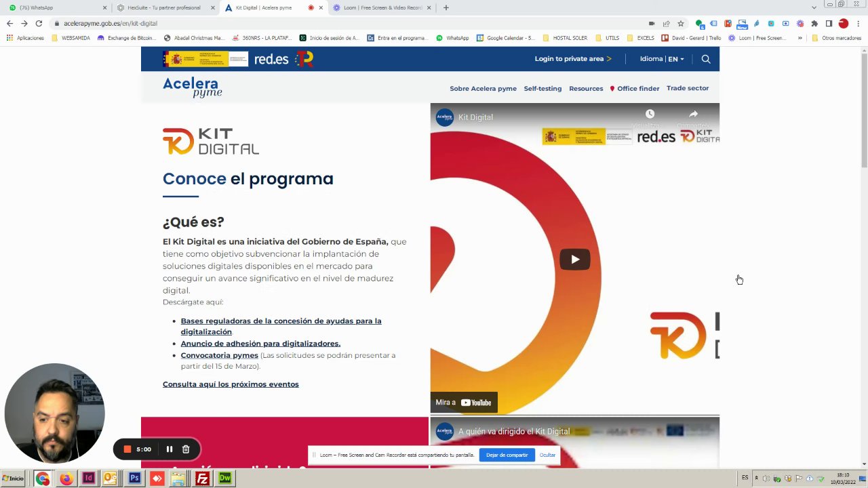Bookmark this page with the star icon

pos(681,23)
